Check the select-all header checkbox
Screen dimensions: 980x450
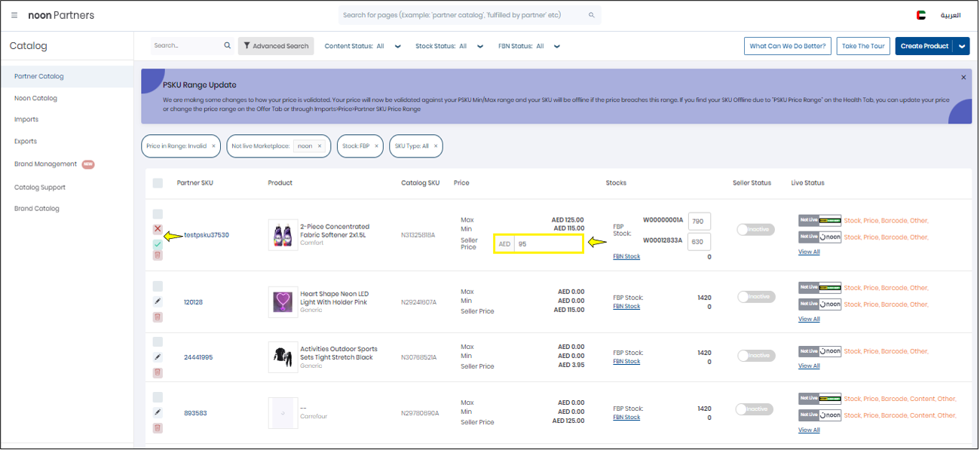coord(158,182)
